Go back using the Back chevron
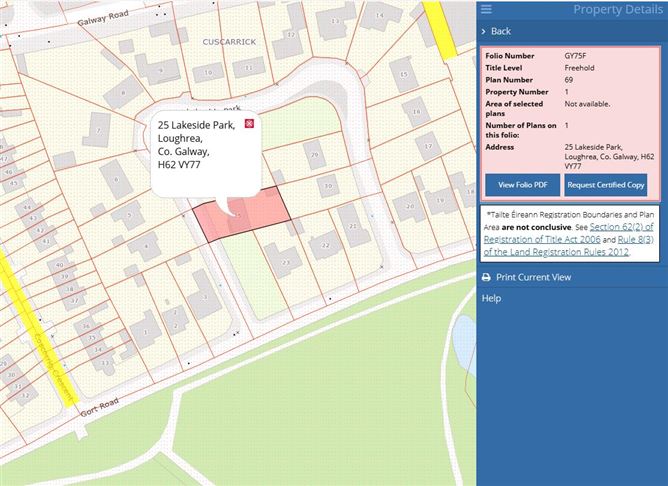Viewport: 668px width, 486px height. point(485,32)
